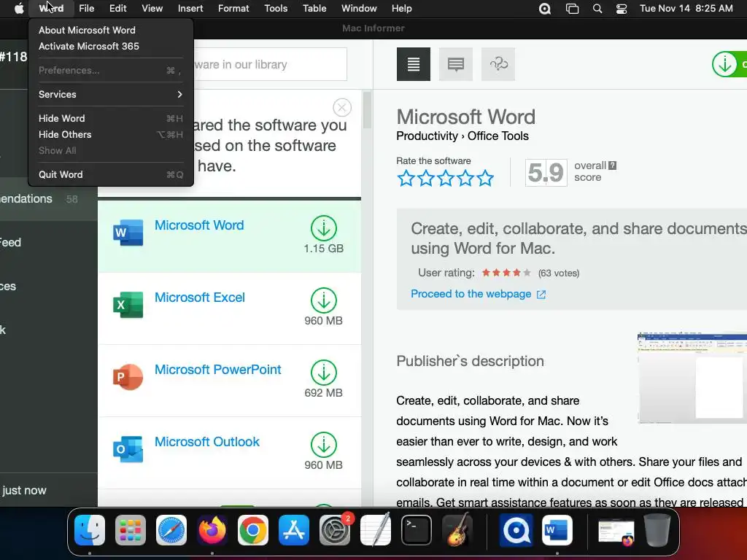The height and width of the screenshot is (560, 747).
Task: Click the software list scrollbar
Action: pyautogui.click(x=367, y=111)
